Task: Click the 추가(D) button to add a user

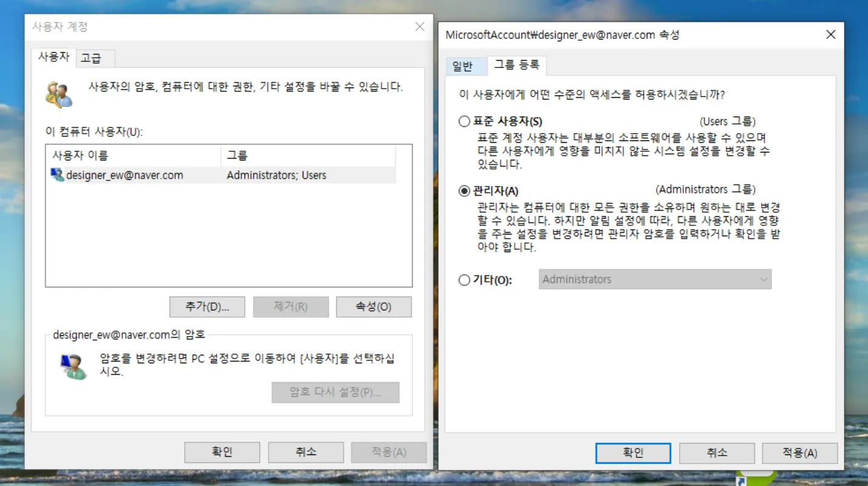Action: [207, 307]
